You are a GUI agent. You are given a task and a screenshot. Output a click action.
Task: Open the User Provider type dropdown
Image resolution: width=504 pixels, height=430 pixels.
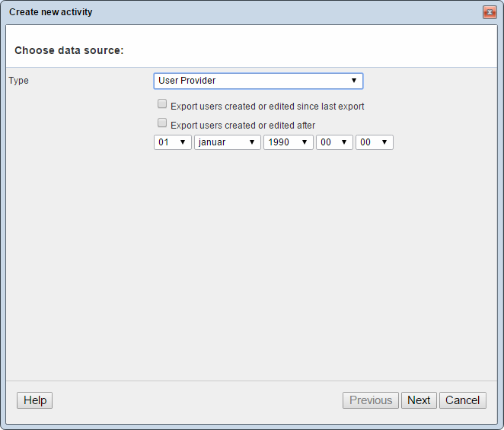(258, 81)
